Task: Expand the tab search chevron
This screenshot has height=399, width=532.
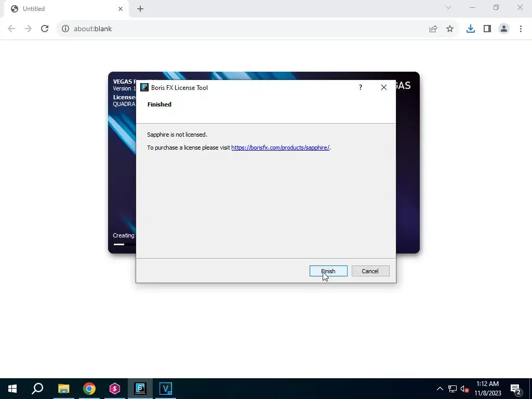Action: click(448, 7)
